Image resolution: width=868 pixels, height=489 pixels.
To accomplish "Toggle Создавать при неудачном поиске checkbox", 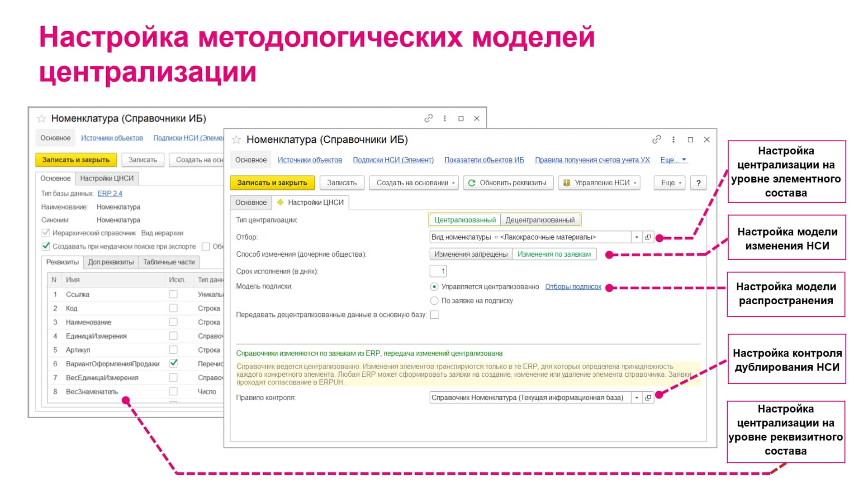I will (x=46, y=246).
